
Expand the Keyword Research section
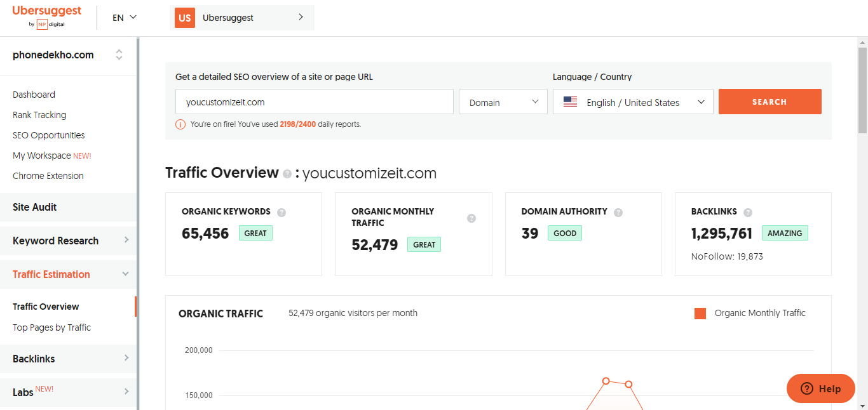pos(68,241)
